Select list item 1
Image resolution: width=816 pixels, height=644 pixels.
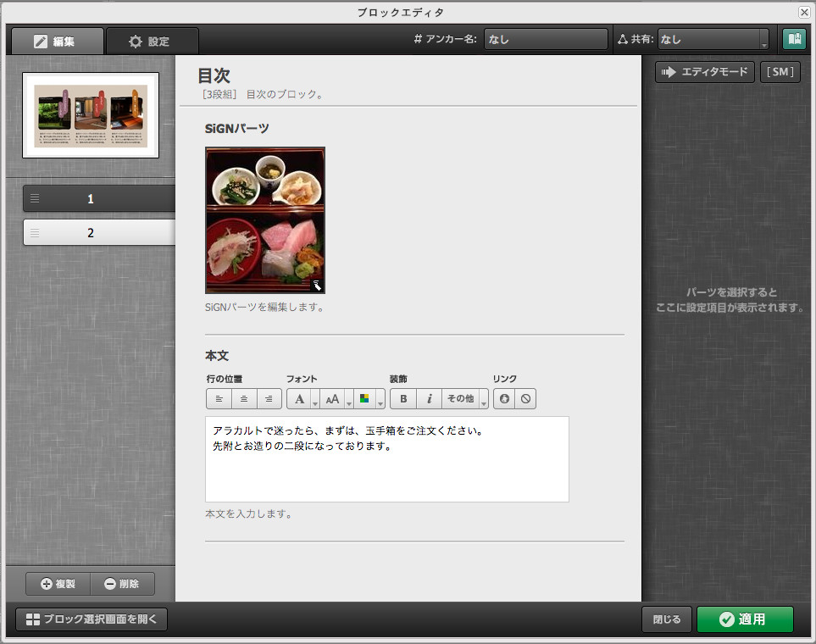[x=99, y=199]
